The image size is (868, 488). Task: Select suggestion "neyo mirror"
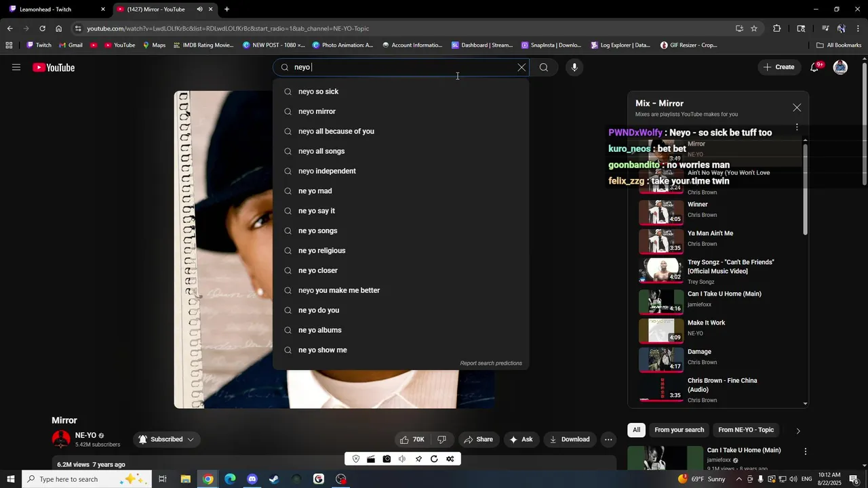point(401,111)
